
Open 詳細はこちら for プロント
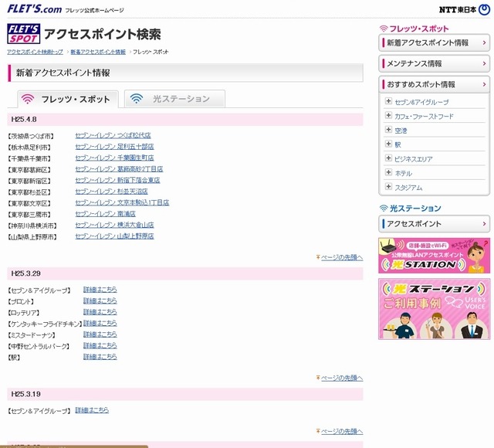pos(100,300)
